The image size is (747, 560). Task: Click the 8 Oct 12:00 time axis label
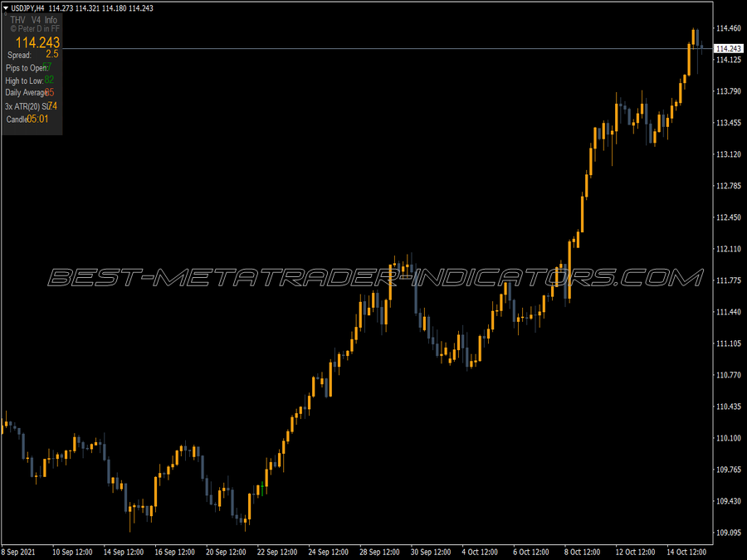point(582,552)
